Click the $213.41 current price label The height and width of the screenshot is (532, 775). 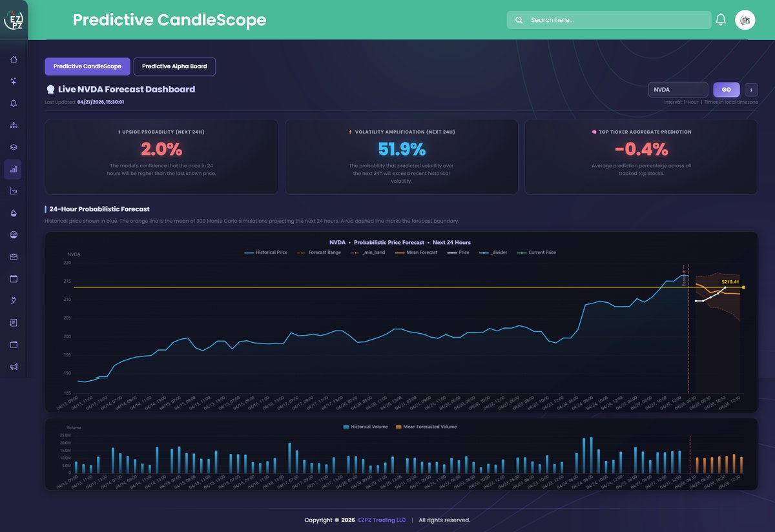[x=730, y=281]
